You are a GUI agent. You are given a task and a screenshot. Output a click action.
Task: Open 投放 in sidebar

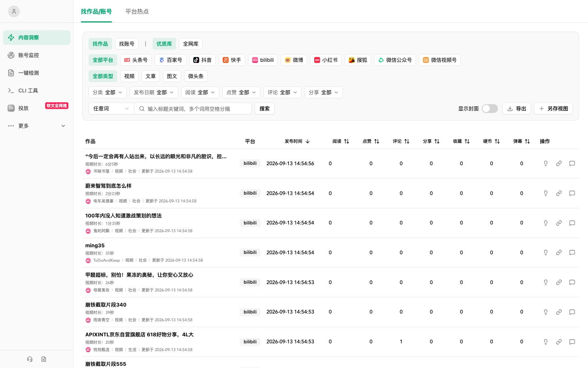tap(37, 108)
